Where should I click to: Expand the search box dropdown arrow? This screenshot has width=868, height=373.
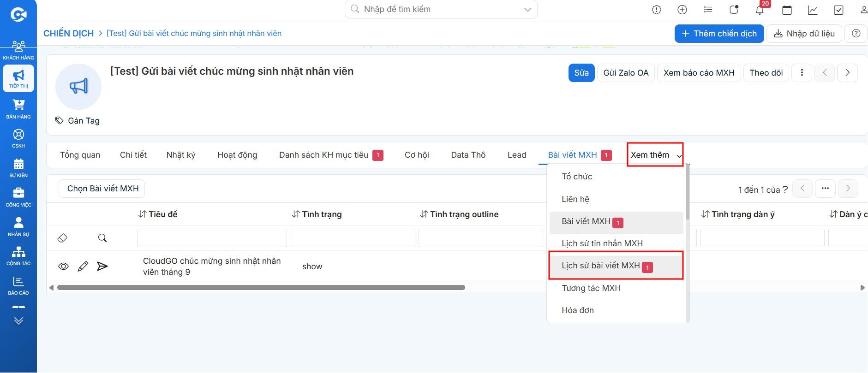[x=527, y=10]
